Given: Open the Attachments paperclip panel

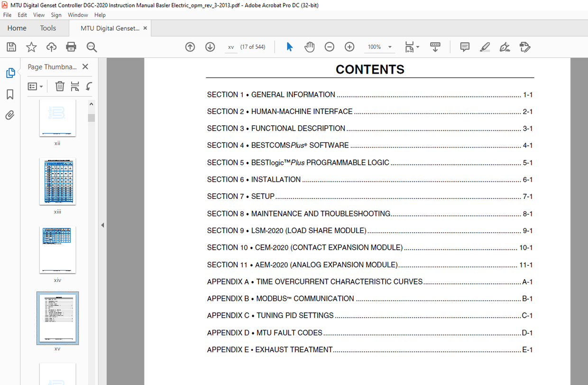Looking at the screenshot, I should click(10, 115).
